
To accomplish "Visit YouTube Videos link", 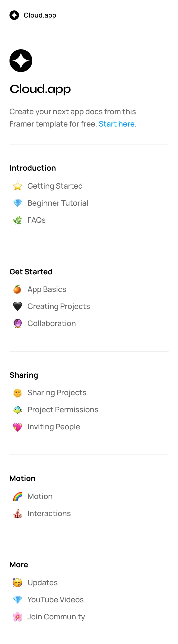I will 56,599.
